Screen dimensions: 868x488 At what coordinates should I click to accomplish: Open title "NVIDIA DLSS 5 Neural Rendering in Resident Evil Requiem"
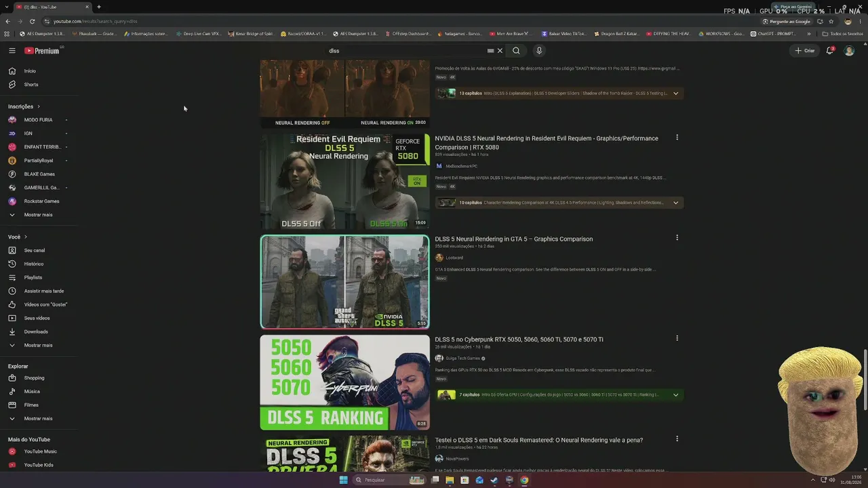point(547,142)
